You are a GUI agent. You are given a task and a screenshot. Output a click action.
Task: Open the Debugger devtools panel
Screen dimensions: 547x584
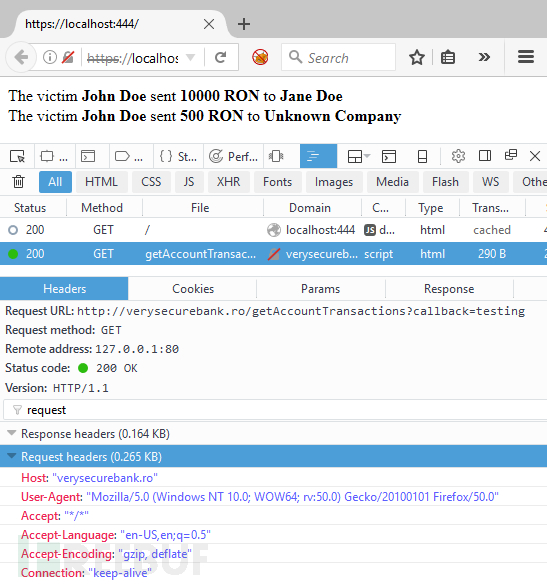129,156
